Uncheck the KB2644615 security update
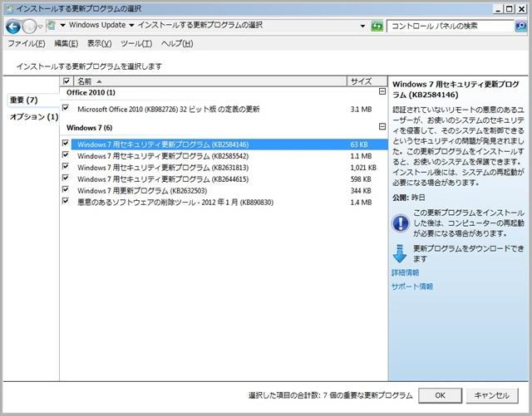Image resolution: width=532 pixels, height=416 pixels. [66, 178]
